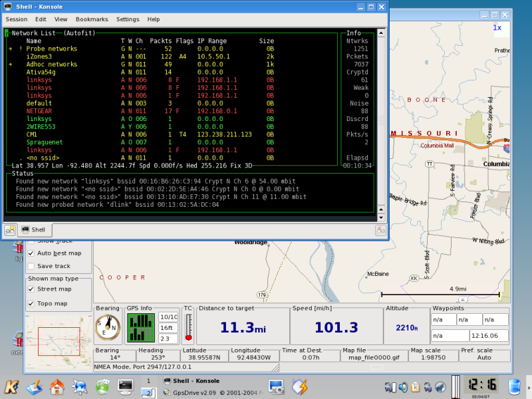The height and width of the screenshot is (399, 532).
Task: Close current Konsole session via tab-bar icon
Action: click(380, 230)
